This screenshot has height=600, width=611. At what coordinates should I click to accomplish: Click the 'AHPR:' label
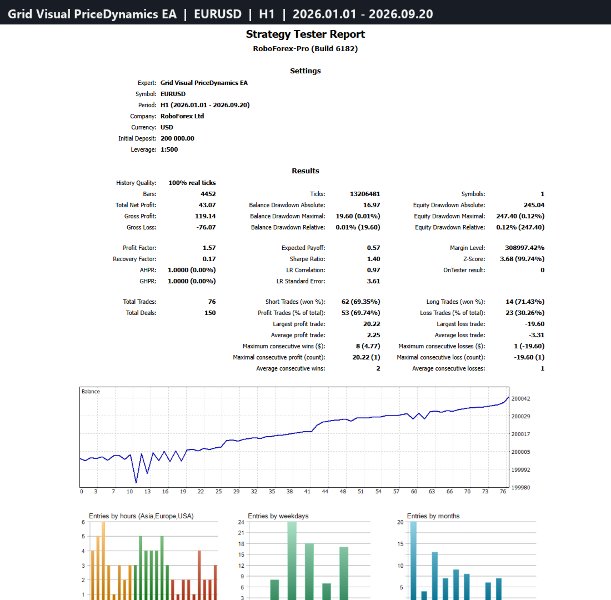(148, 270)
